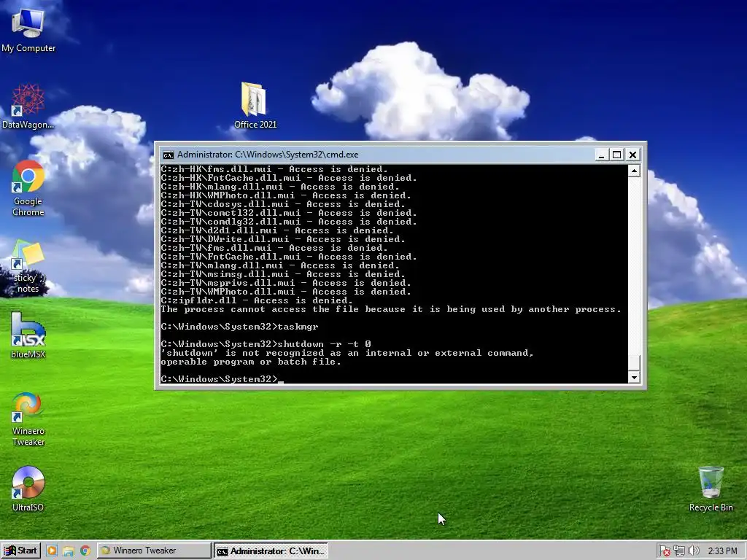The width and height of the screenshot is (747, 560).
Task: Click 'C:zh-TW\d2d1.dll.mui' line
Action: coord(277,230)
